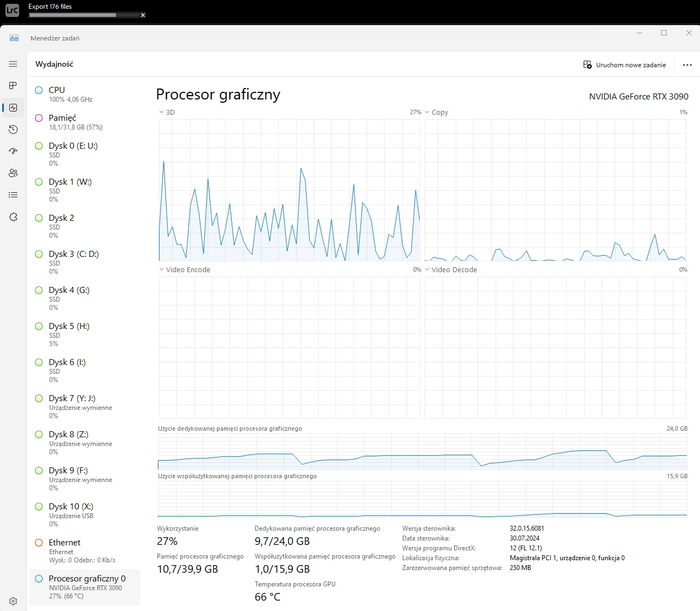Click the dedicated GPU memory usage graph
Viewport: 700px width, 611px height.
422,452
